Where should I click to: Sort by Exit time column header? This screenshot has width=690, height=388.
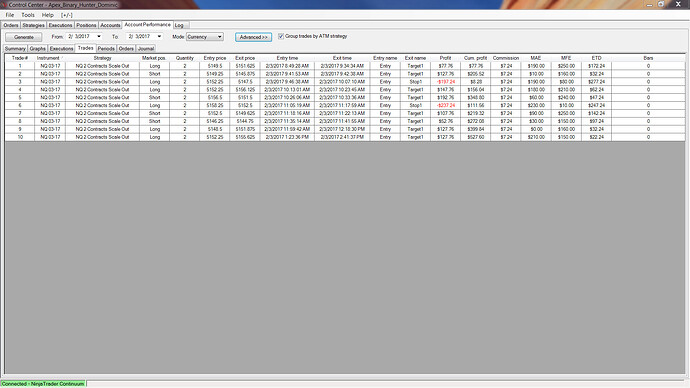click(342, 58)
